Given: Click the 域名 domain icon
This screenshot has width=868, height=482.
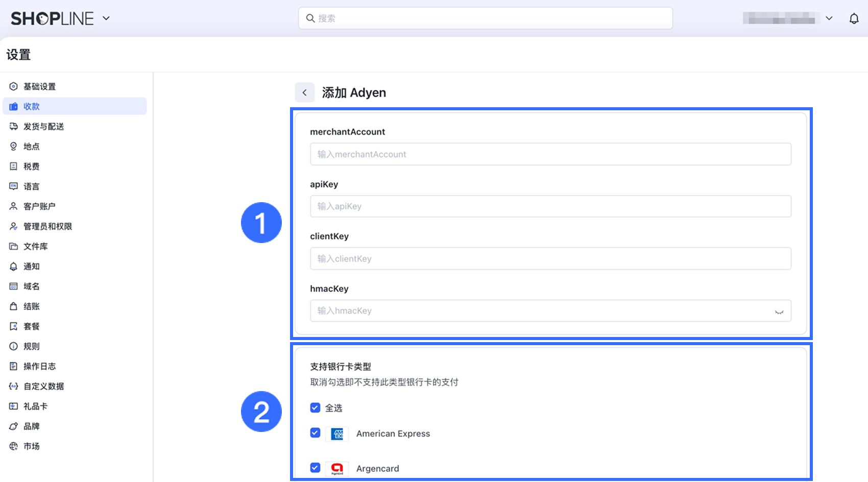Looking at the screenshot, I should pyautogui.click(x=14, y=286).
